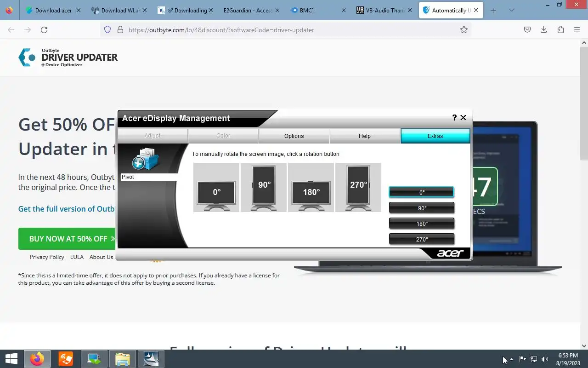Select the 90° monitor rotation image
Screen dimensions: 588x368
click(x=264, y=187)
